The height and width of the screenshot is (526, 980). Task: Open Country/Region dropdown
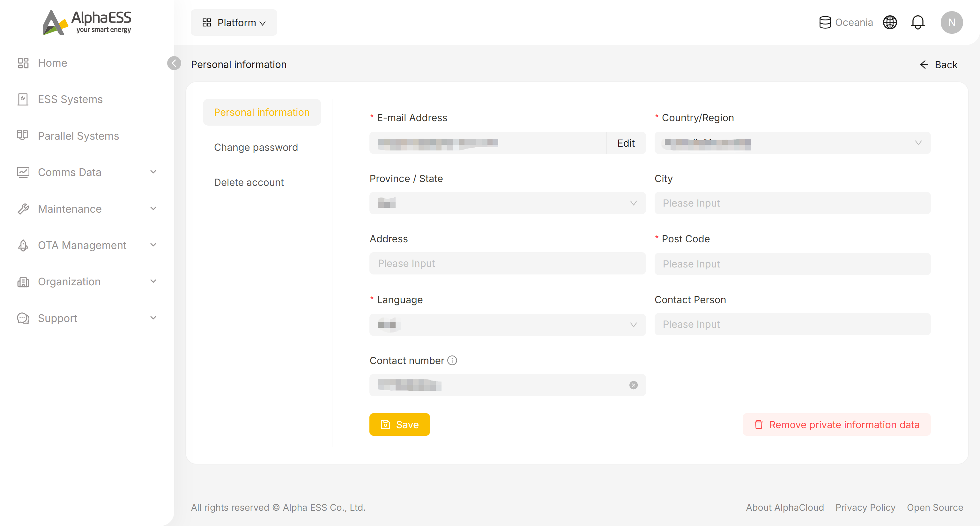[792, 143]
